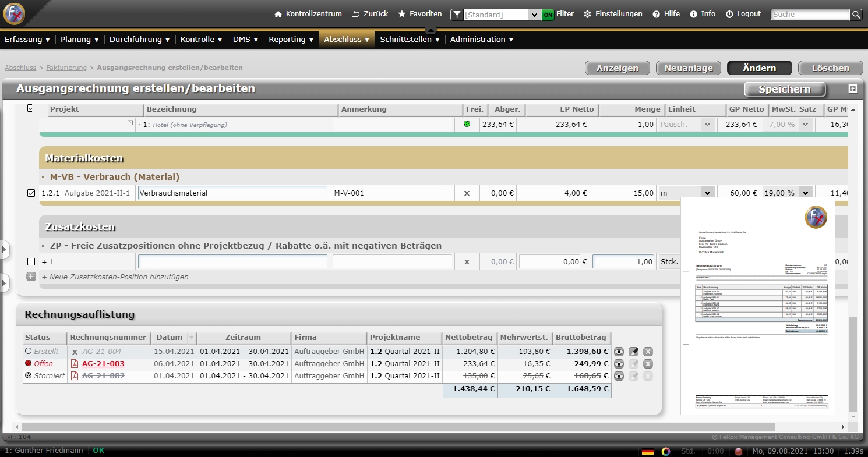Delete invoice AG-21-003 with X icon

point(648,364)
